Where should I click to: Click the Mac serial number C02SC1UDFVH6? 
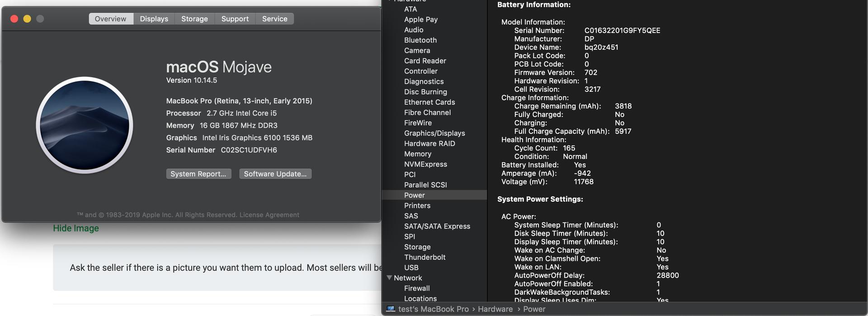pos(249,150)
